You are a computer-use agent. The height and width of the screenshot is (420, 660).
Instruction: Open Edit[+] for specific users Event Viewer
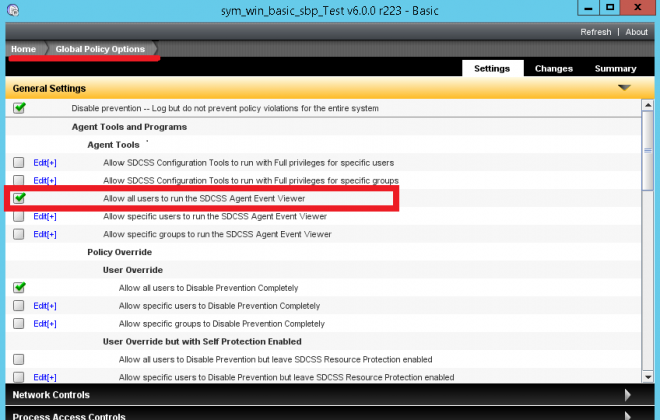pos(45,216)
